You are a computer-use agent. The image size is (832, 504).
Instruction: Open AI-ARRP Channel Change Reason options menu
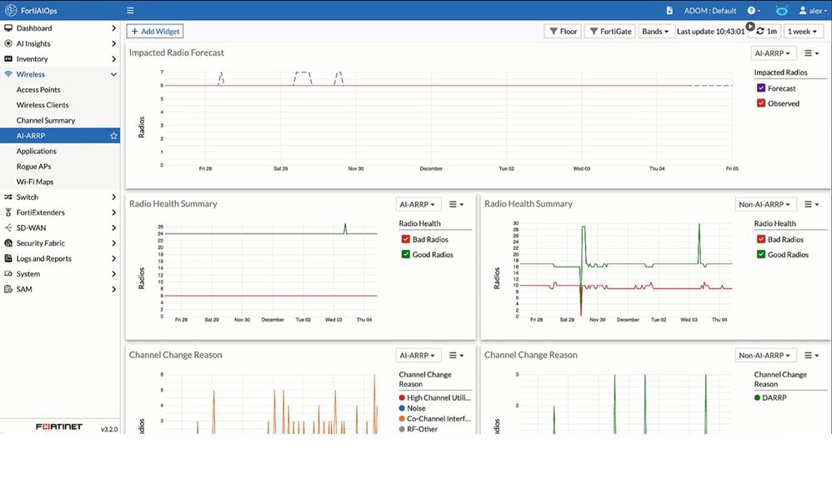coord(456,355)
